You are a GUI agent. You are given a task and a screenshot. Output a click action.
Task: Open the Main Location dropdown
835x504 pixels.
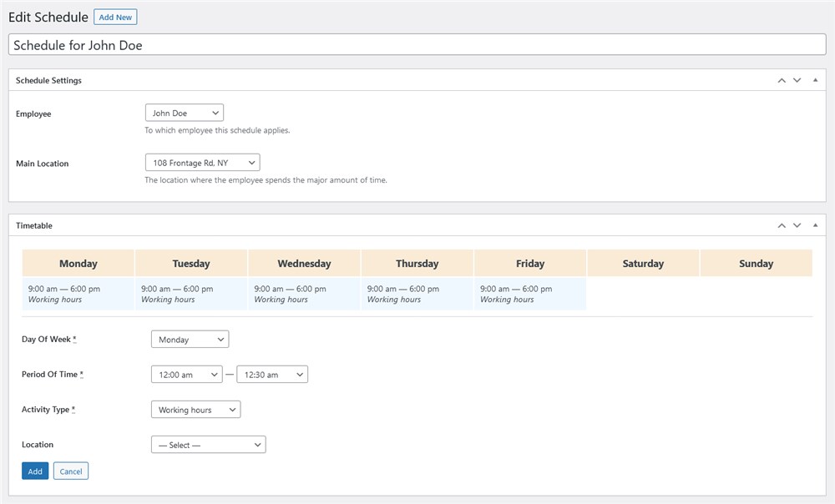pyautogui.click(x=202, y=163)
